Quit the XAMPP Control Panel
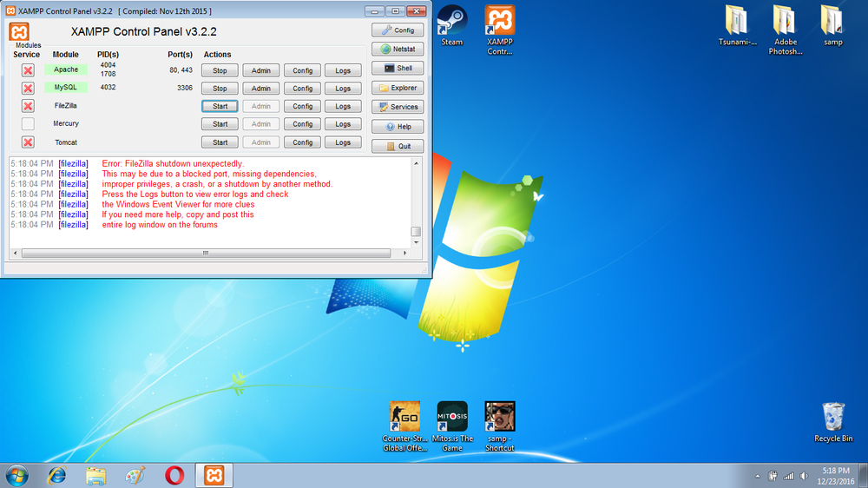 (398, 146)
